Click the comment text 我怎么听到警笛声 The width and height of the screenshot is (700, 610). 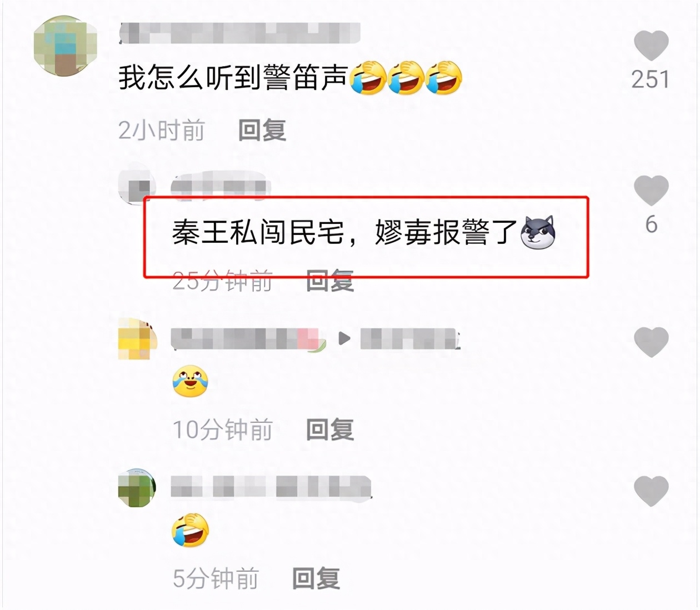tap(233, 77)
